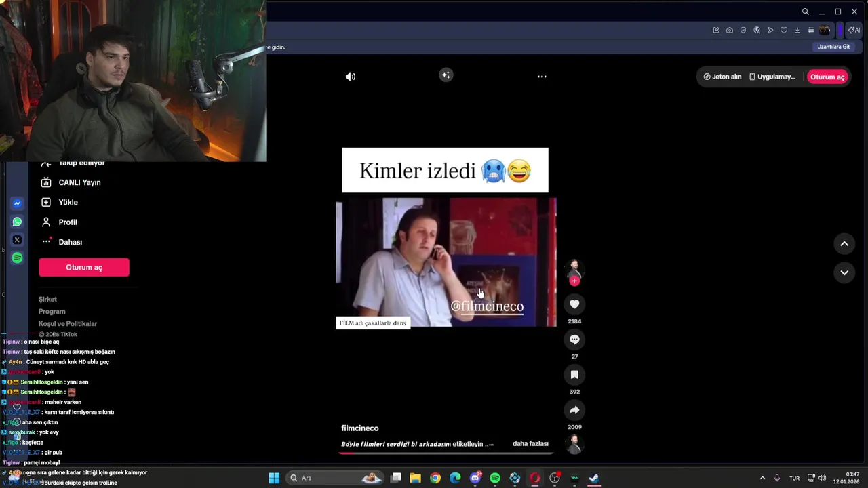Expand the Program footer section

tap(52, 312)
